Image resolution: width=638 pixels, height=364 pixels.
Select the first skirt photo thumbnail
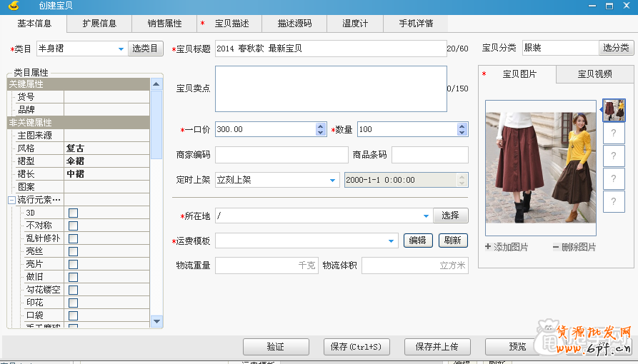pyautogui.click(x=614, y=110)
